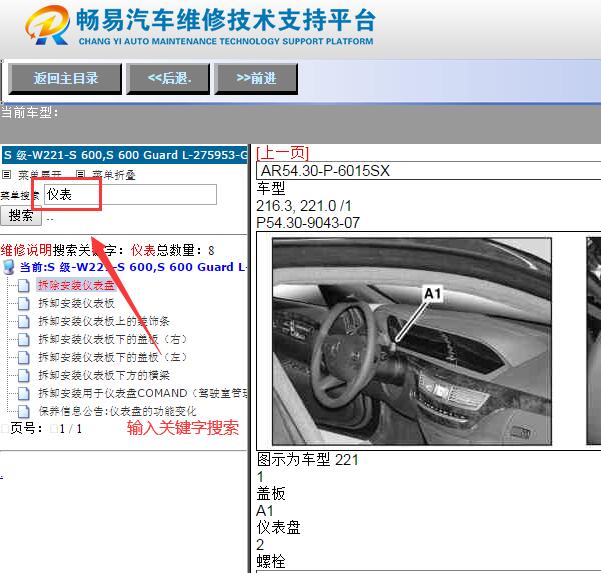This screenshot has width=601, height=573.
Task: Go back with the <<后退 button
Action: point(168,79)
